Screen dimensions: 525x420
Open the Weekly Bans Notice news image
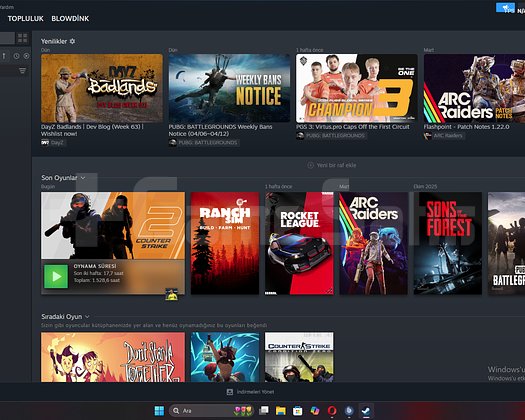[x=229, y=88]
